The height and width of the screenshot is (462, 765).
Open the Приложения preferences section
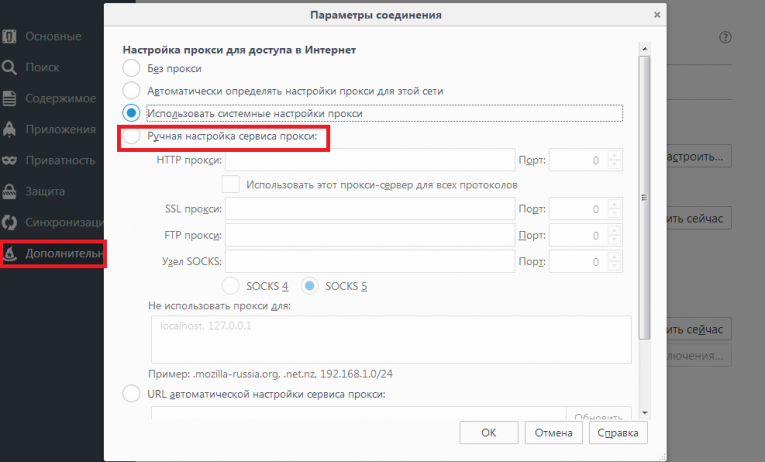pyautogui.click(x=60, y=130)
